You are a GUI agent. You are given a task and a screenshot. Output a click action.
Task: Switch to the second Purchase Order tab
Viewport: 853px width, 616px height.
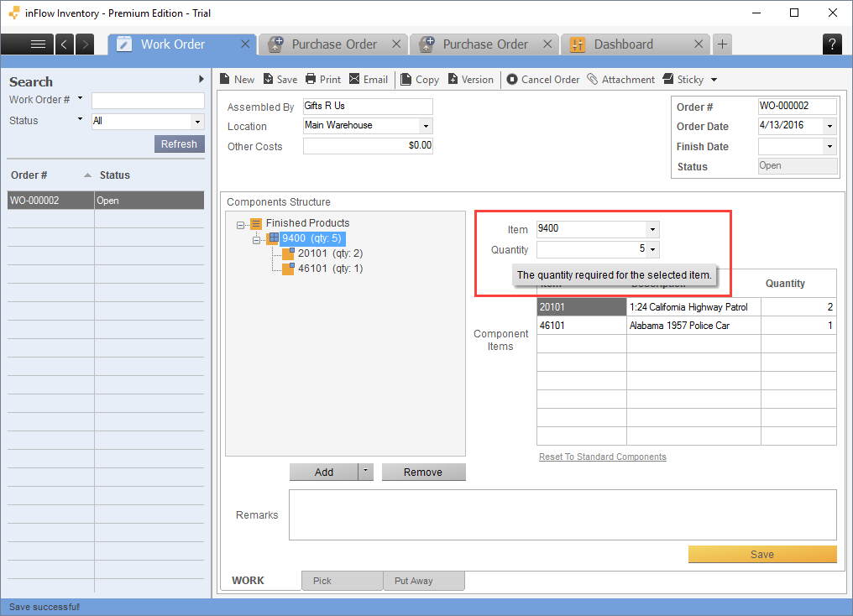tap(485, 44)
